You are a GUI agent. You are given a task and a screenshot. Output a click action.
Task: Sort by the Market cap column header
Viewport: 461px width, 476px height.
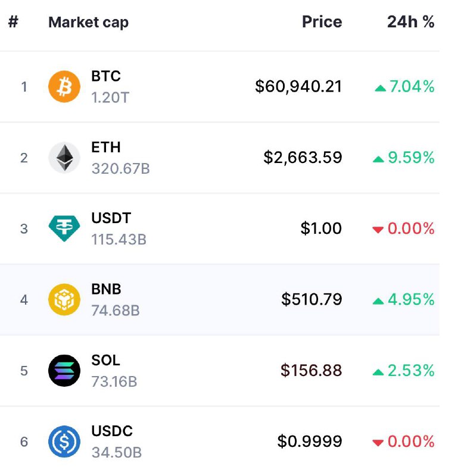[x=88, y=23]
